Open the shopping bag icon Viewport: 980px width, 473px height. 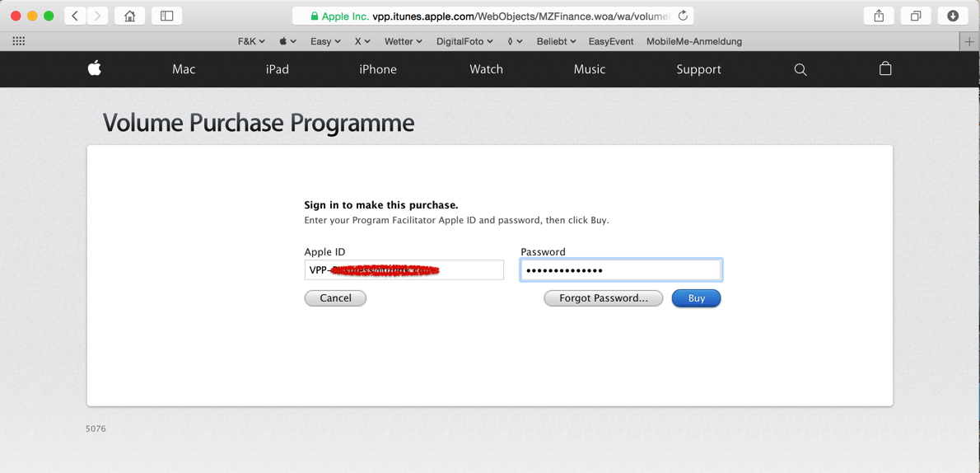click(885, 68)
